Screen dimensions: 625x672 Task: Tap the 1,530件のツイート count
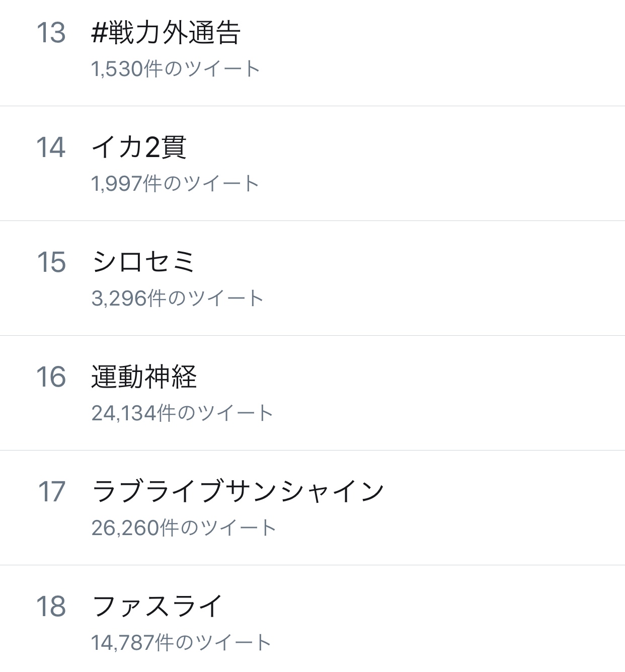[175, 69]
